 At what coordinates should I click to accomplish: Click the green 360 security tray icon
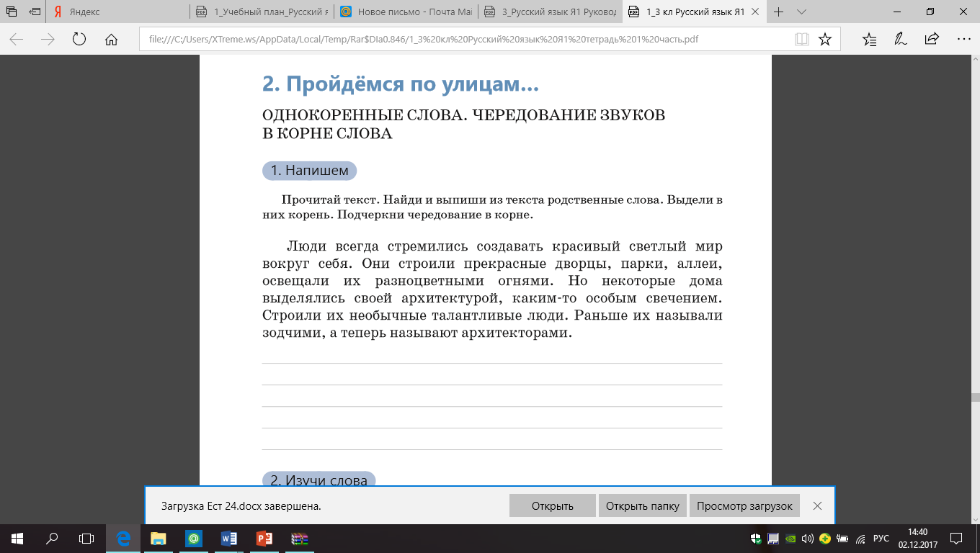824,538
